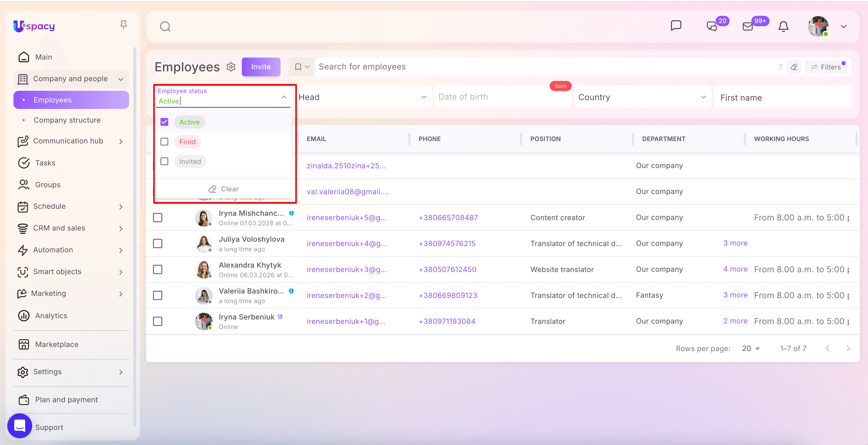
Task: Open Groups in the sidebar
Action: tap(48, 185)
